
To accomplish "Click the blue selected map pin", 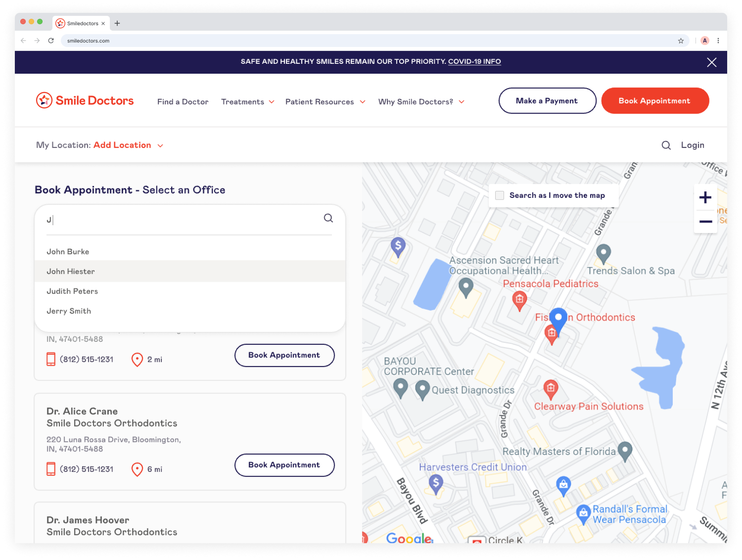I will tap(558, 320).
